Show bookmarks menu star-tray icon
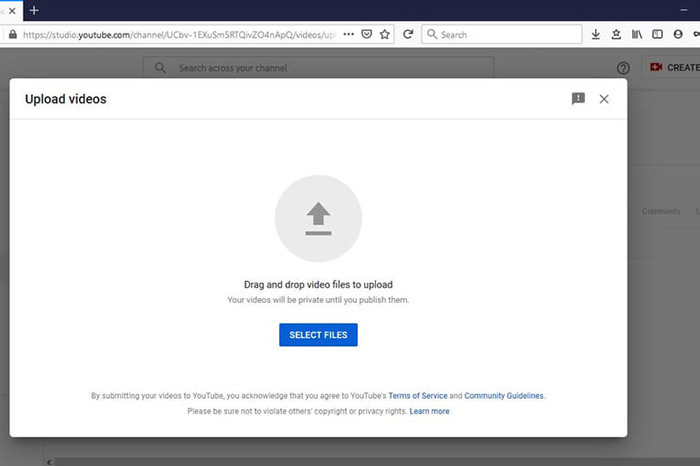The image size is (700, 466). pos(616,34)
